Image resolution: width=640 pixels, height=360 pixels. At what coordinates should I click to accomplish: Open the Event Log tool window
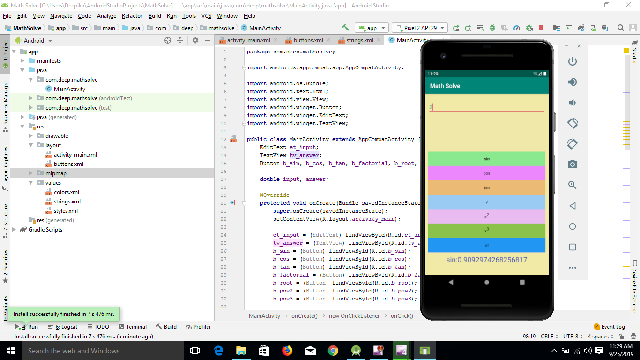point(609,327)
